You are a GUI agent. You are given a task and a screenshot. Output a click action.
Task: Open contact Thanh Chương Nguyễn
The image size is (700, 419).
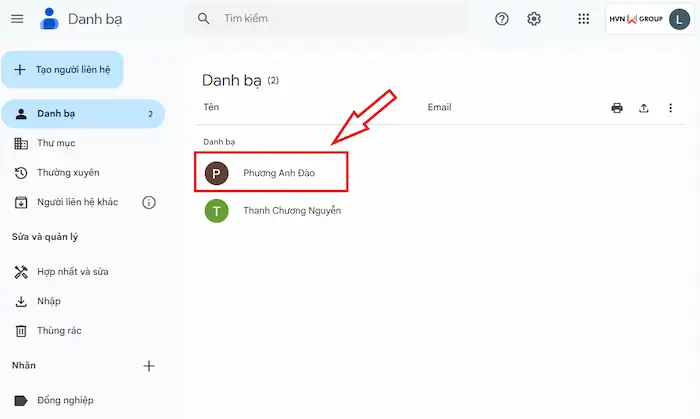tap(291, 211)
